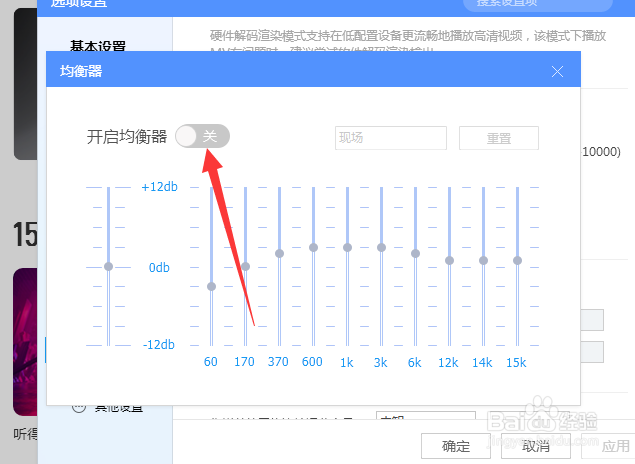Open the purple album cover thumbnail behind
Viewport: 635px width, 464px height.
[x=25, y=342]
